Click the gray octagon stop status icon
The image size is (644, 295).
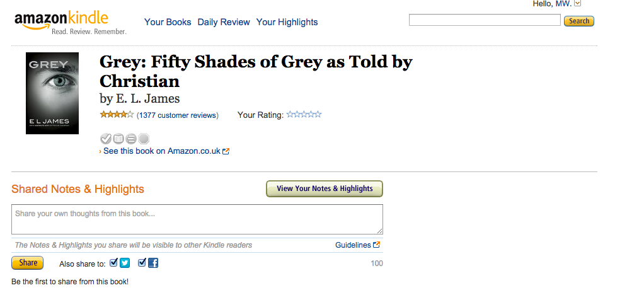coord(143,139)
